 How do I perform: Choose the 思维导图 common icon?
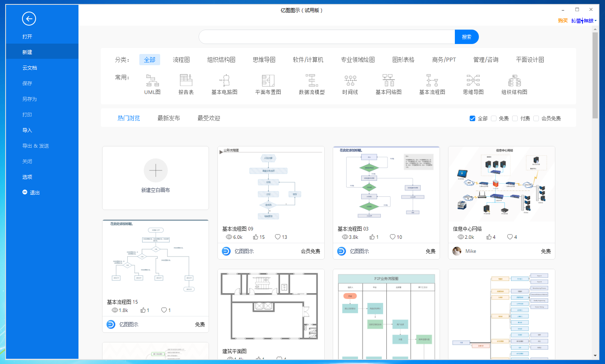(x=473, y=80)
